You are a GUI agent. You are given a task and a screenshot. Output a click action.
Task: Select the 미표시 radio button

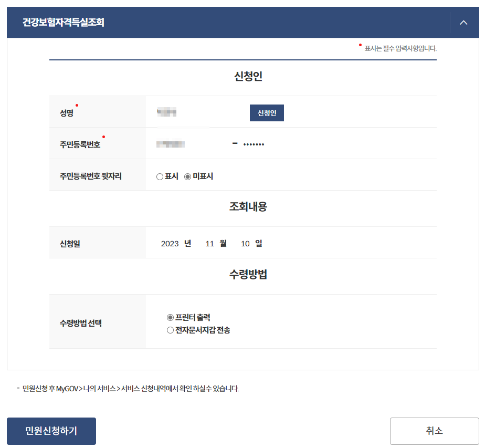coord(188,176)
